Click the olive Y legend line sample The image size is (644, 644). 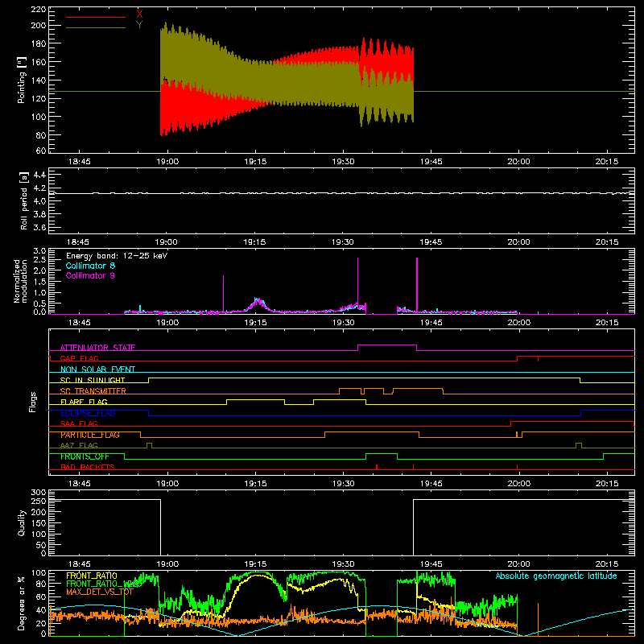96,27
